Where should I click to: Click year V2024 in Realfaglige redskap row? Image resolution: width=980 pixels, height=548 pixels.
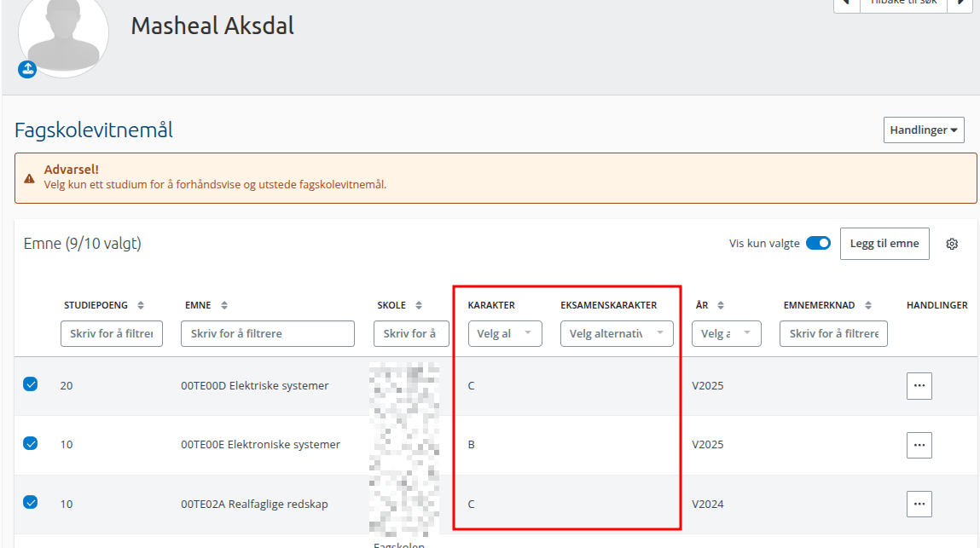click(x=708, y=505)
